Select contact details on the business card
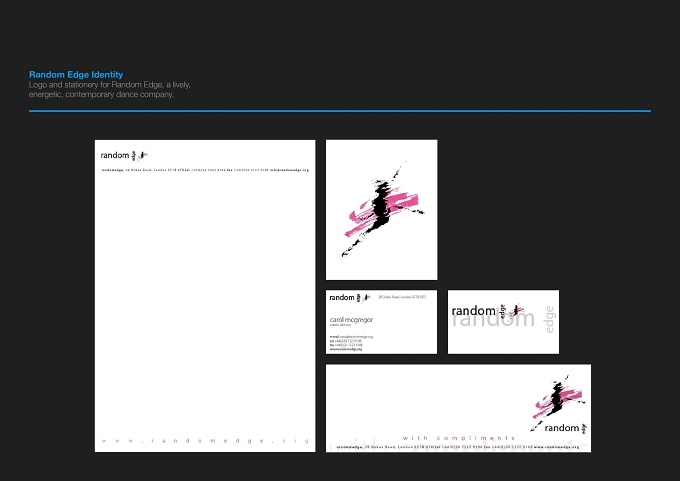 351,343
